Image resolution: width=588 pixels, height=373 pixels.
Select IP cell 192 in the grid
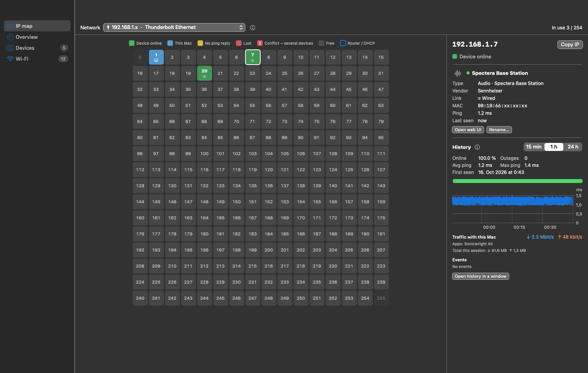pos(140,250)
